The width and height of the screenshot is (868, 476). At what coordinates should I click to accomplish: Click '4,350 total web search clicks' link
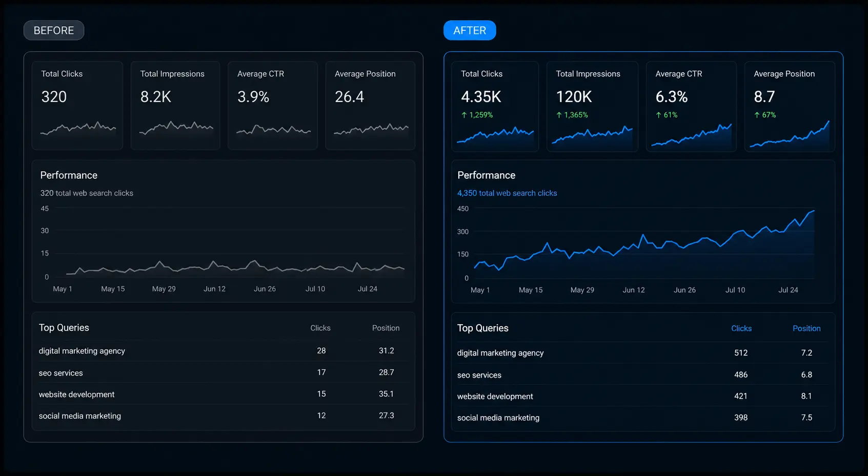click(507, 193)
